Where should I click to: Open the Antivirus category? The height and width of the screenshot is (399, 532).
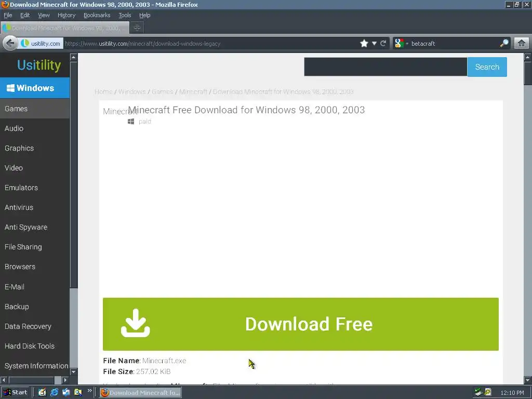[35, 207]
